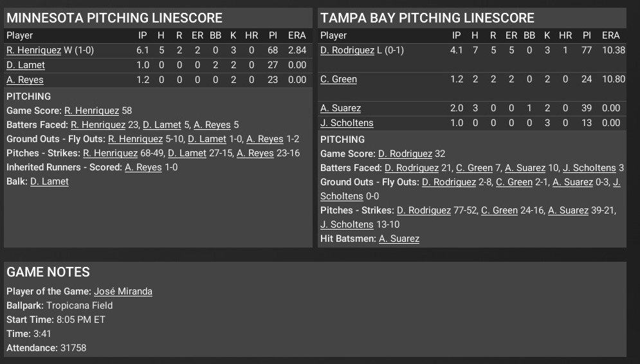Open D. Rodriguez link in Tampa Bay Game Score line
This screenshot has height=364, width=640.
pos(405,154)
